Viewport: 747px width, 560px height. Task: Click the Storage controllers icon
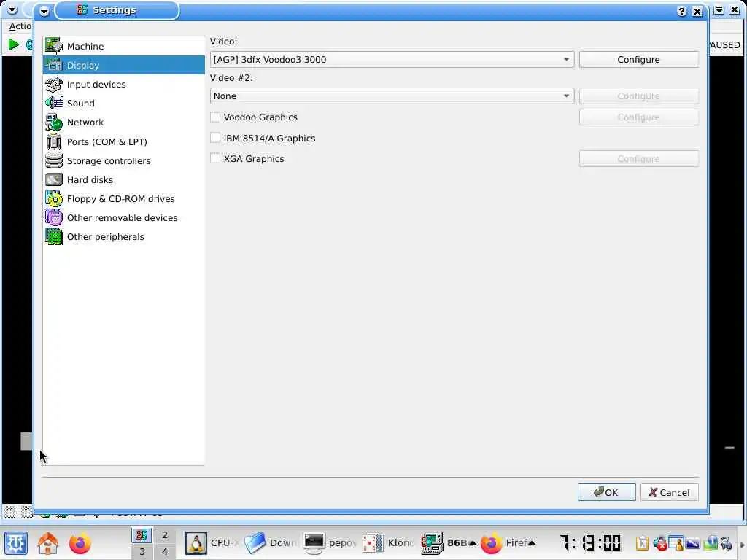54,161
